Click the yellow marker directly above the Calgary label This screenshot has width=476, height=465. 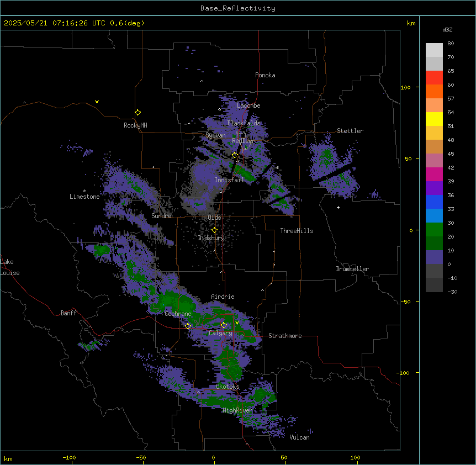tap(224, 325)
